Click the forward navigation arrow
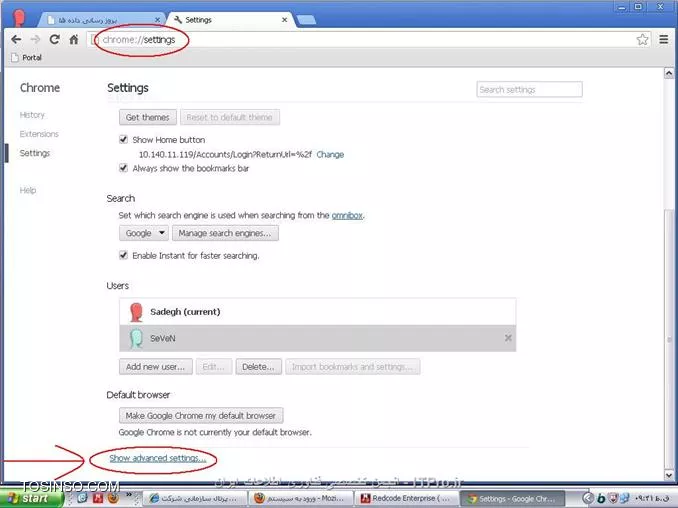678x508 pixels. (x=35, y=40)
